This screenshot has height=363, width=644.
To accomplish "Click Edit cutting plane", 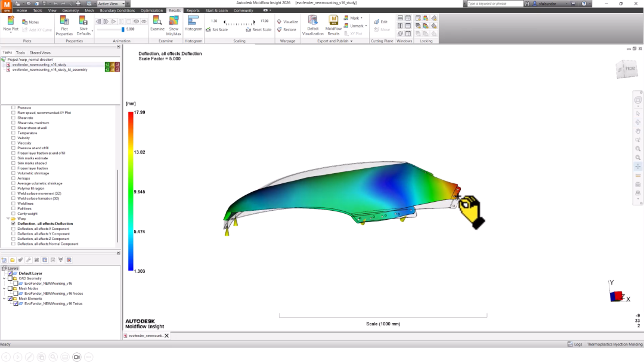I will pyautogui.click(x=380, y=21).
